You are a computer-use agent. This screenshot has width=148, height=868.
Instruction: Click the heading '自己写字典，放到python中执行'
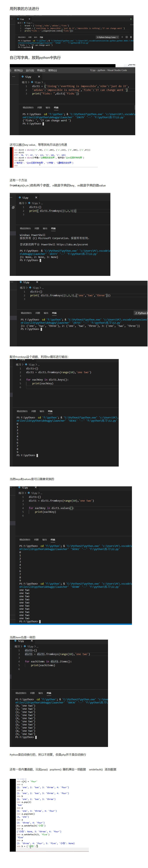[x=35, y=58]
